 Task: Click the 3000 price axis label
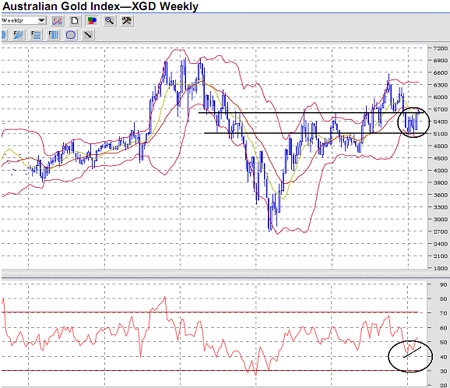pos(440,219)
